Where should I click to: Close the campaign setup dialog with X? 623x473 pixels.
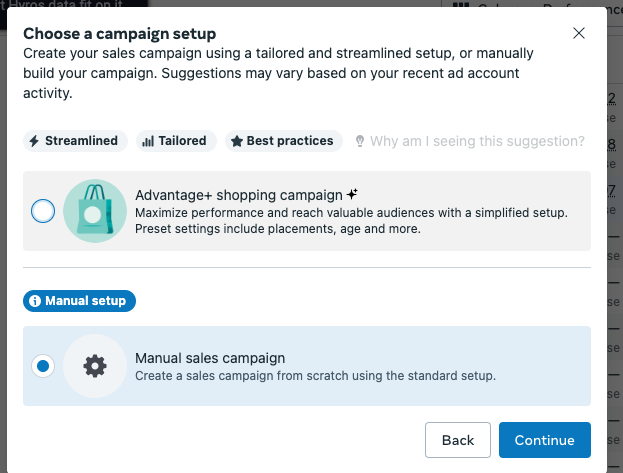[579, 33]
